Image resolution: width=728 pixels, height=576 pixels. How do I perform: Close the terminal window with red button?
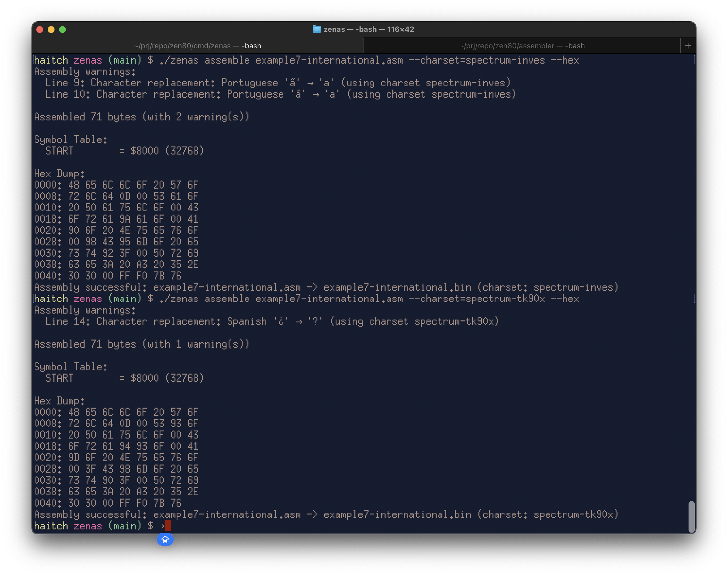tap(40, 30)
